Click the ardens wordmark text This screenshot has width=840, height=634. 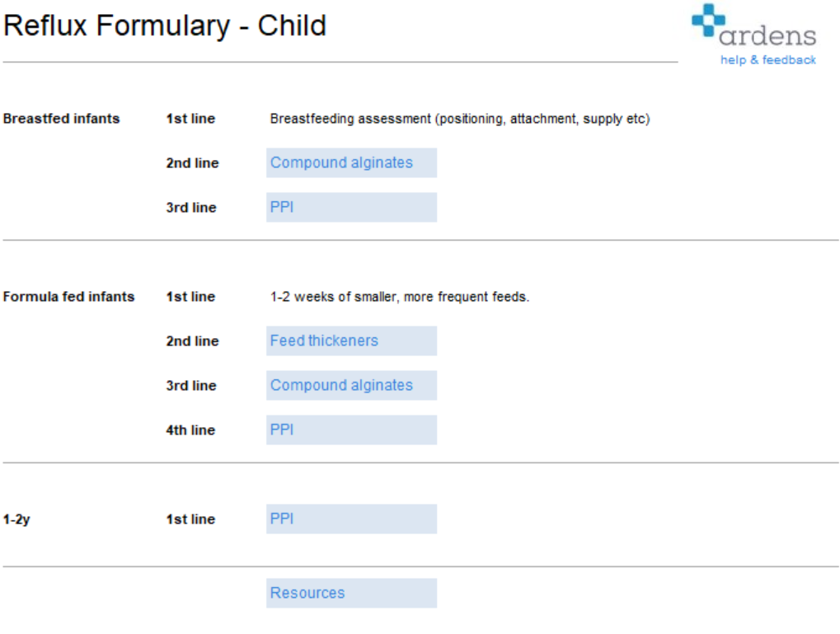pyautogui.click(x=767, y=36)
